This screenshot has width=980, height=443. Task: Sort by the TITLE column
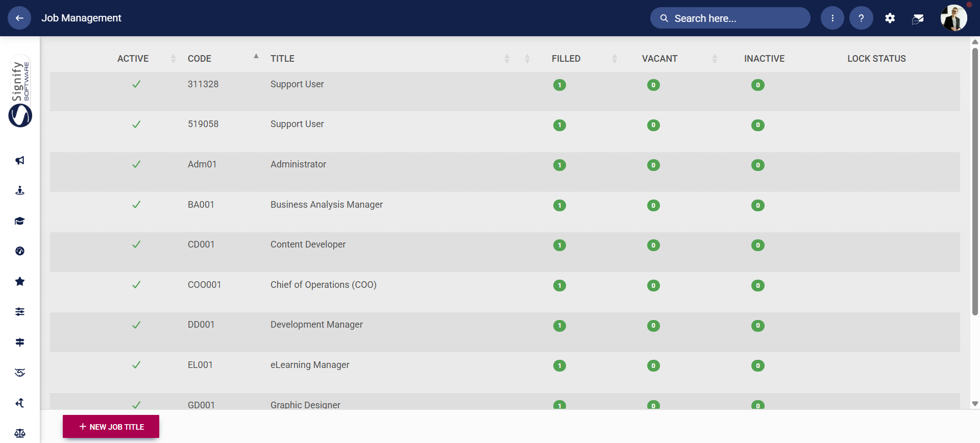pos(282,59)
